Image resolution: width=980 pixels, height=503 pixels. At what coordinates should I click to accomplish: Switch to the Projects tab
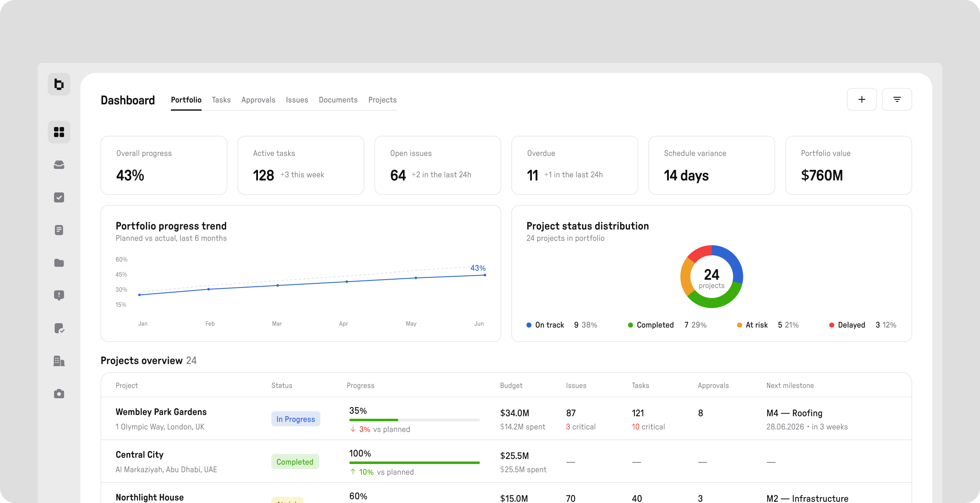(x=382, y=100)
